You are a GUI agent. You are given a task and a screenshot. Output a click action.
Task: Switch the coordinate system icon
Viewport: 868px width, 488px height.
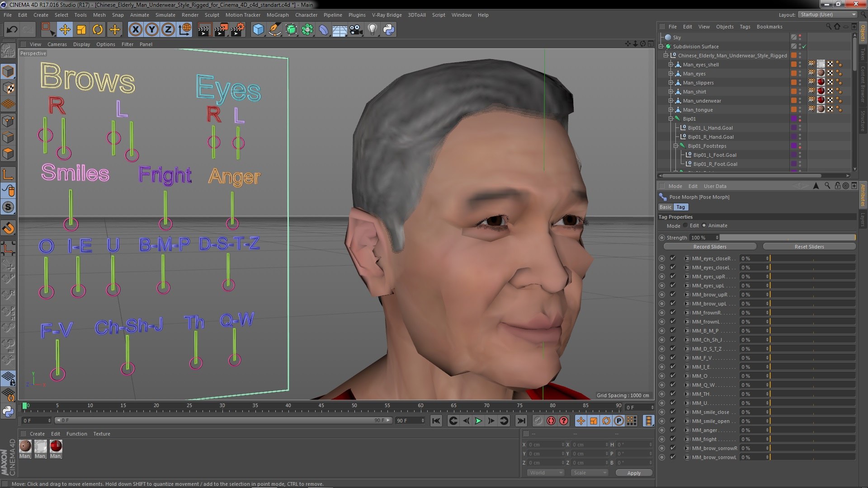pyautogui.click(x=184, y=30)
